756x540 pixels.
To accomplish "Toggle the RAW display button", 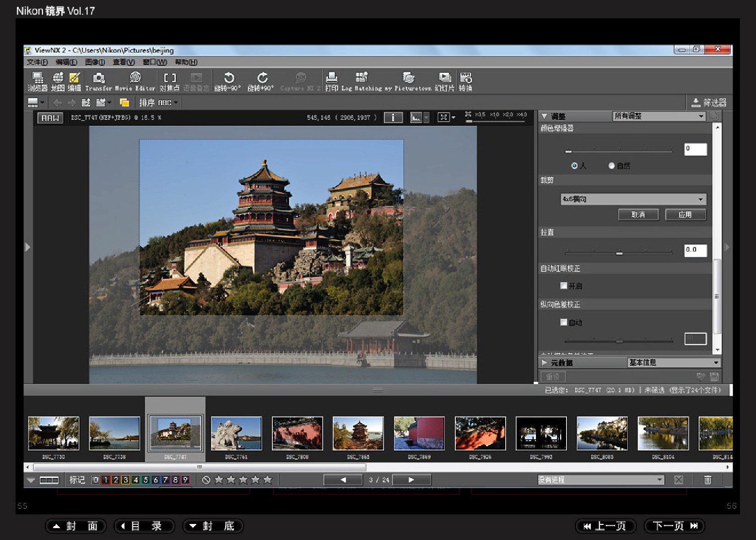I will (x=50, y=118).
